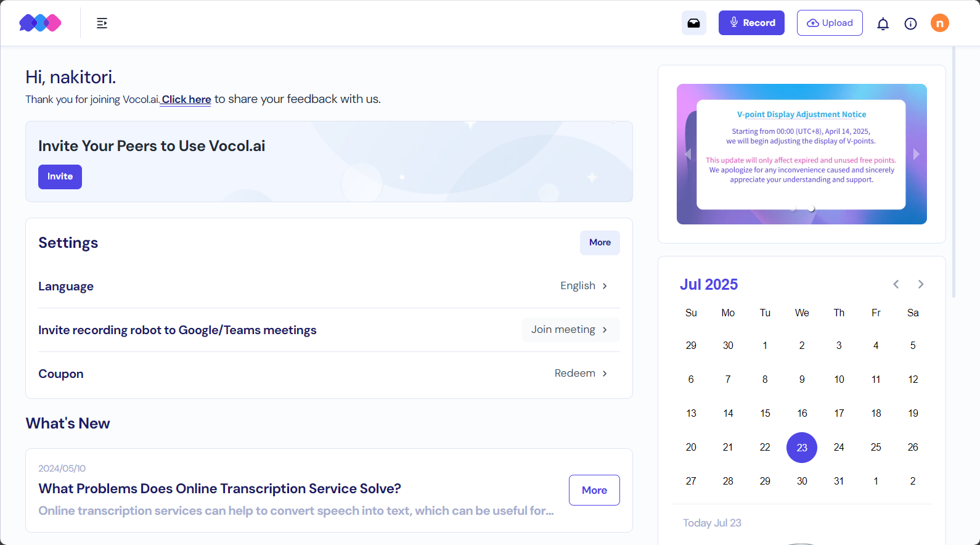Toggle the sidebar menu icon
Viewport: 980px width, 545px height.
tap(102, 23)
